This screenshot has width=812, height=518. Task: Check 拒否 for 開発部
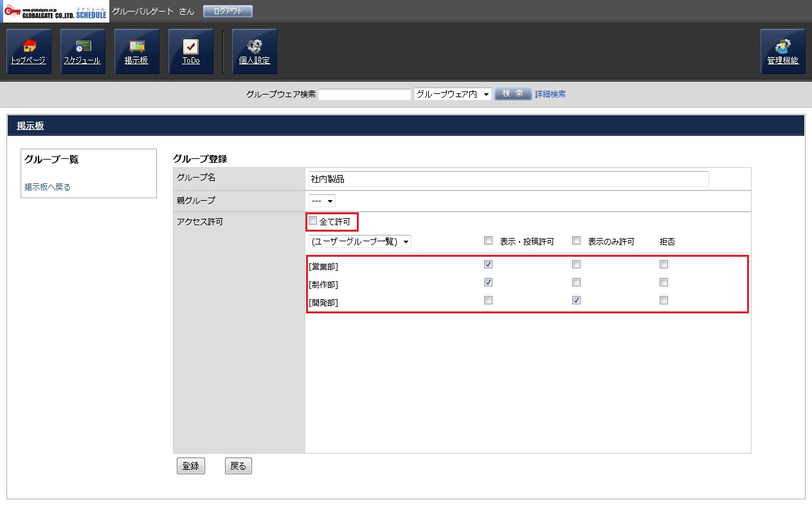click(x=663, y=300)
